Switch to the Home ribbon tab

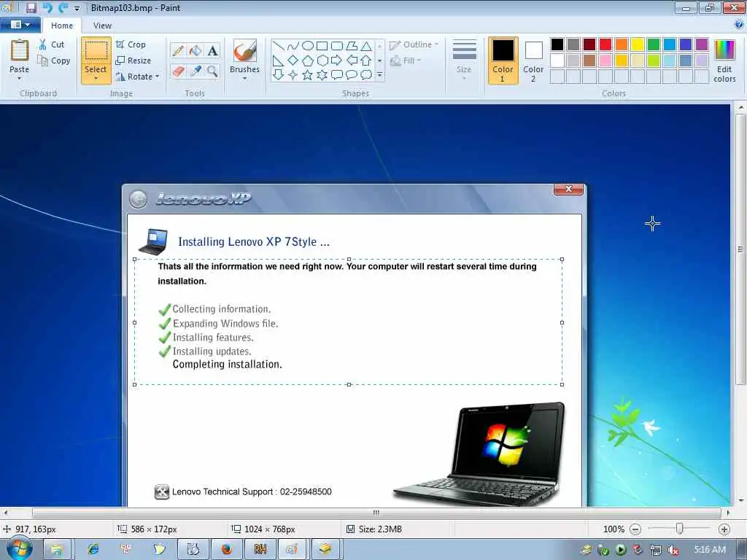click(62, 26)
